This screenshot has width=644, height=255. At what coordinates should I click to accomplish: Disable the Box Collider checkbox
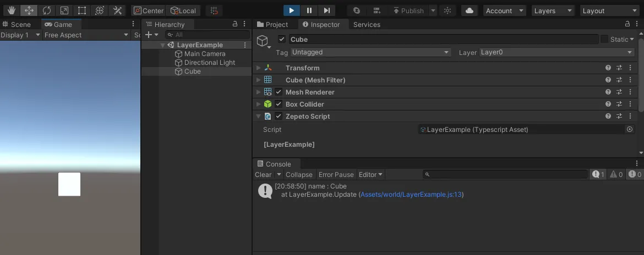coord(279,104)
